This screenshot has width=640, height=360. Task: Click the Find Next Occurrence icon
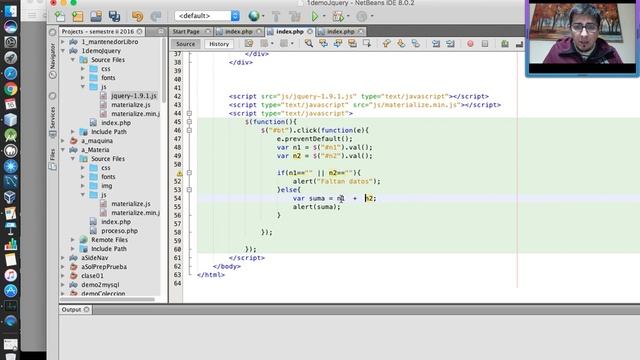338,44
